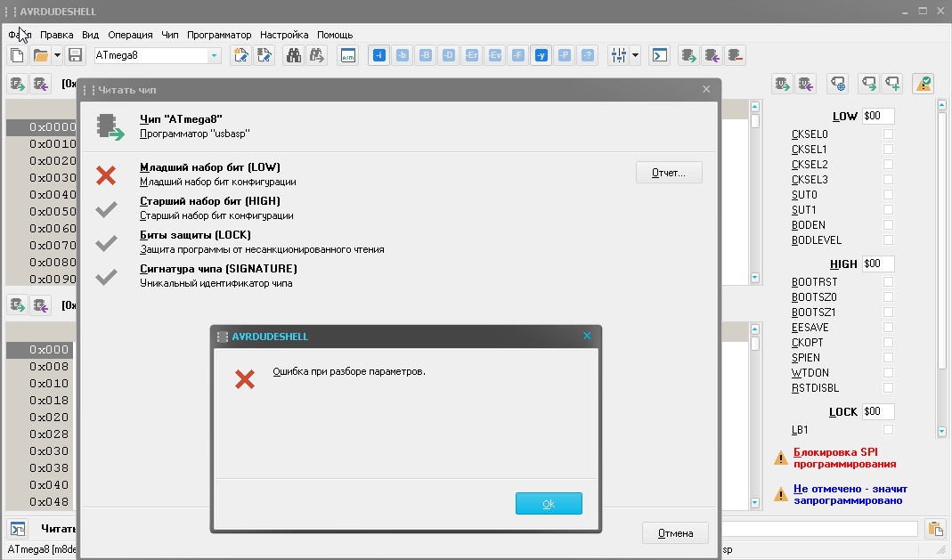Viewport: 952px width, 560px height.
Task: Click the console icon at bottom left
Action: point(18,529)
